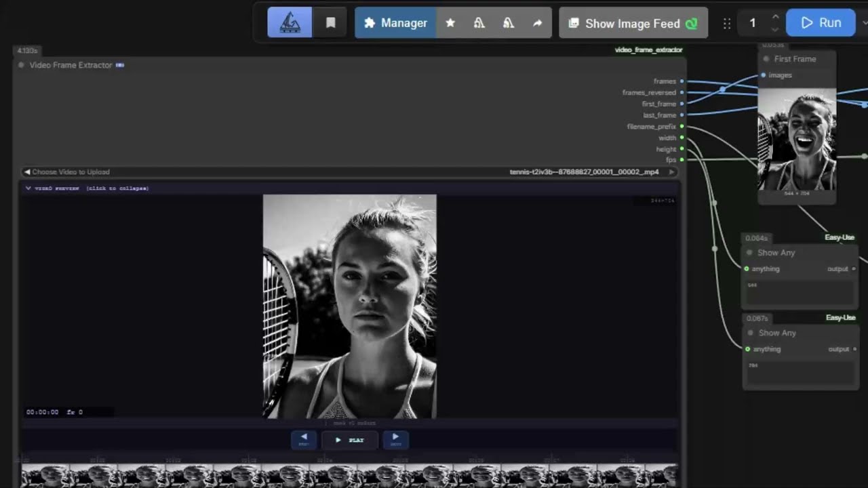Image resolution: width=868 pixels, height=488 pixels.
Task: Toggle collapse dot on the 0.067s Show Any node
Action: point(750,333)
